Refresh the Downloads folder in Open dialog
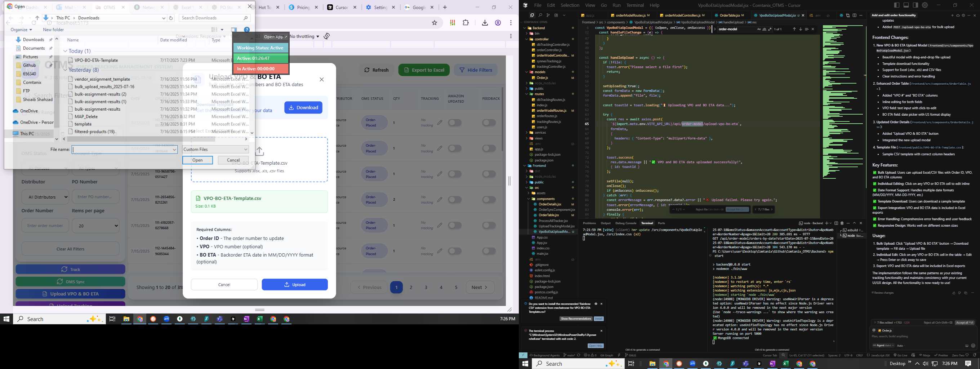The height and width of the screenshot is (369, 980). click(171, 18)
